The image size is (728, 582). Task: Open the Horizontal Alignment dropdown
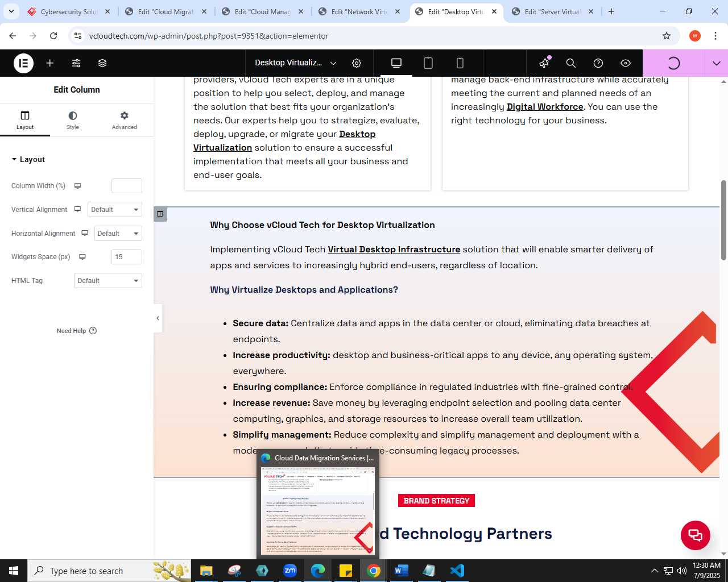pos(118,234)
